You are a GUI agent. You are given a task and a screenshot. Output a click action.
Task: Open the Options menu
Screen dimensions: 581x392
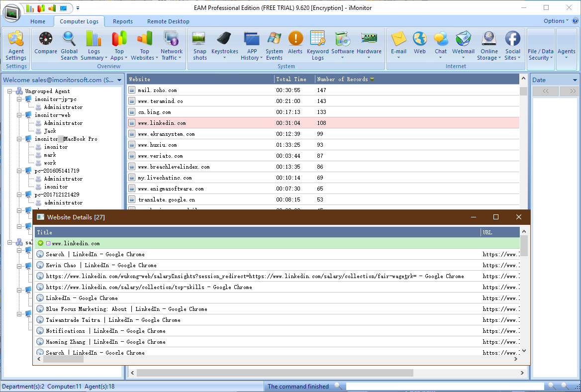click(x=556, y=21)
